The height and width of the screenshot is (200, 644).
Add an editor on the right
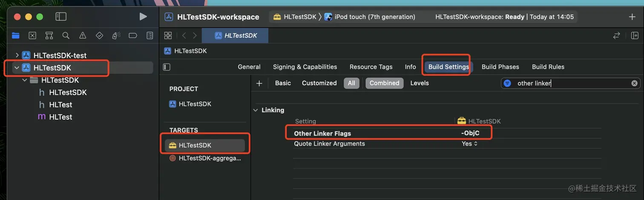[635, 36]
